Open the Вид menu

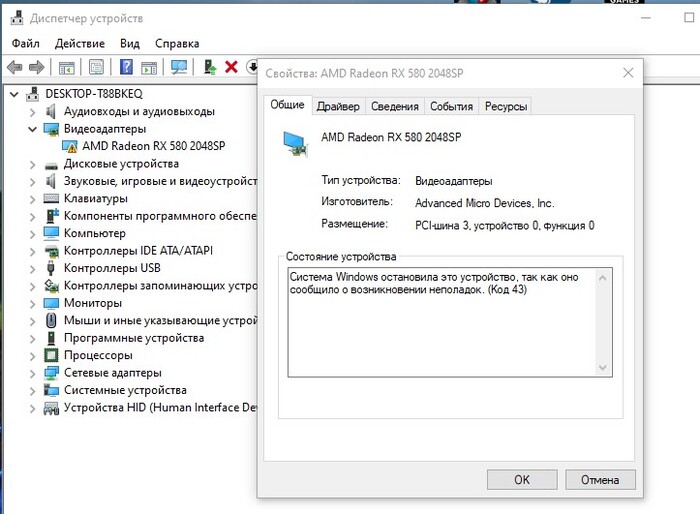[129, 43]
